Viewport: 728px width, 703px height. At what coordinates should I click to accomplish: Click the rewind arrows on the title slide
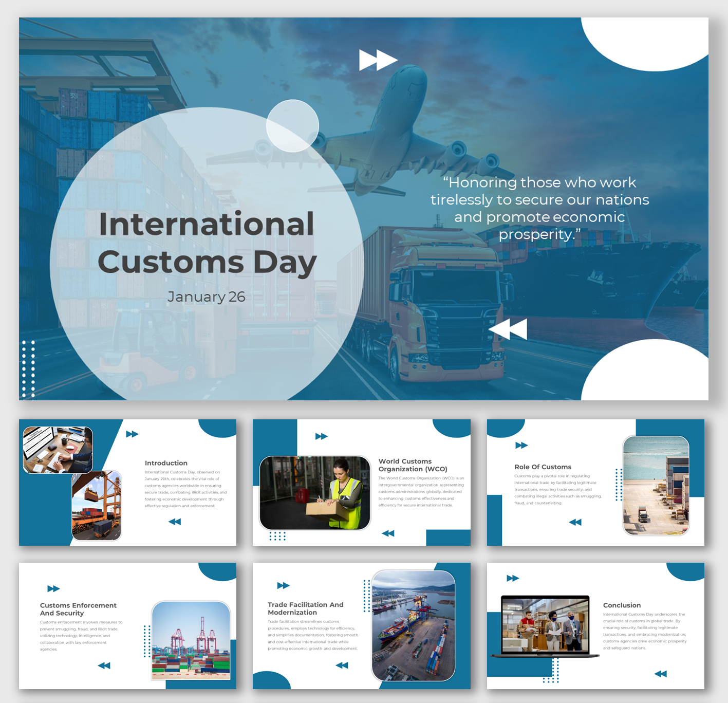[x=508, y=329]
